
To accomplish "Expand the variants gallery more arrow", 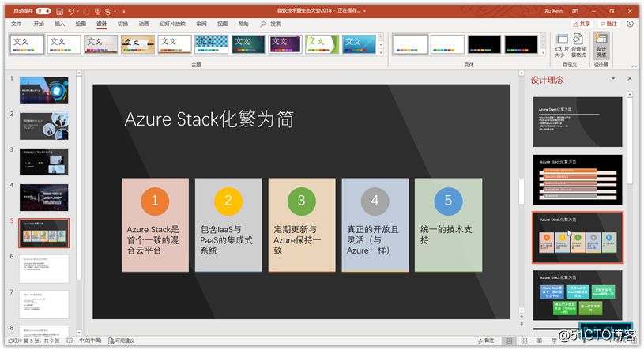I will tap(543, 52).
